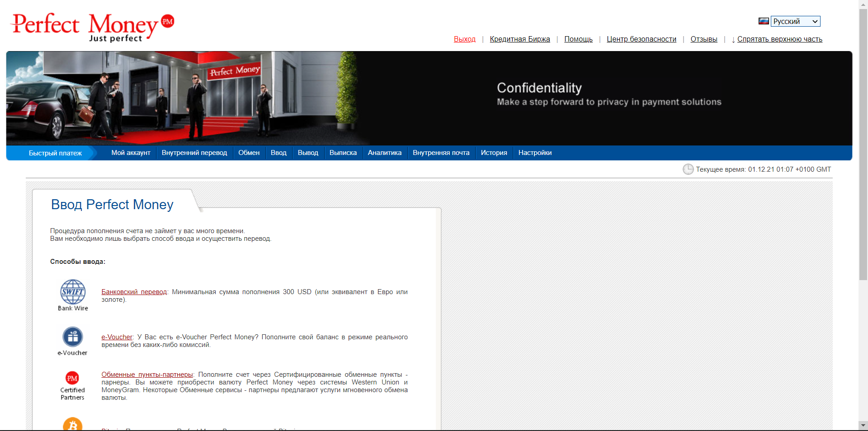The width and height of the screenshot is (868, 431).
Task: Open the История menu item
Action: [x=494, y=153]
